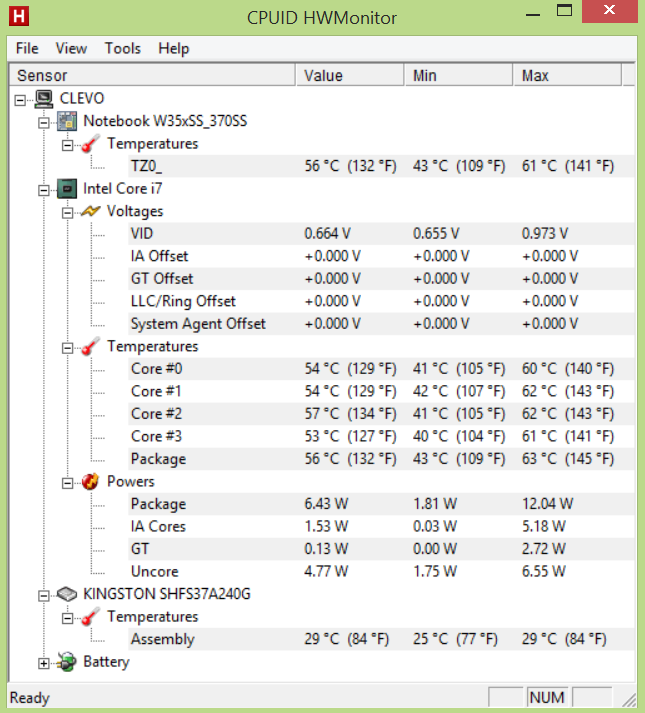The height and width of the screenshot is (713, 645).
Task: Click the Powers flame icon
Action: coord(90,482)
